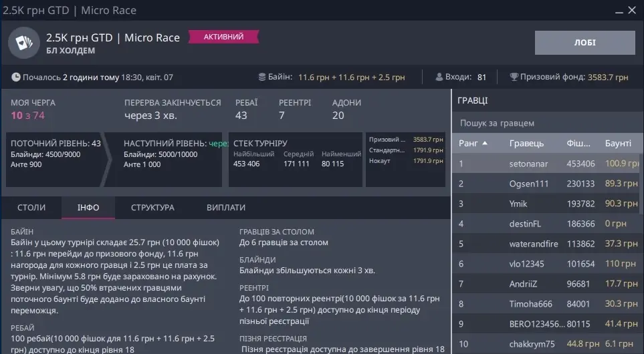Screen dimensions: 644x354
Task: Focus the Пошук за гравцем search field
Action: click(547, 123)
